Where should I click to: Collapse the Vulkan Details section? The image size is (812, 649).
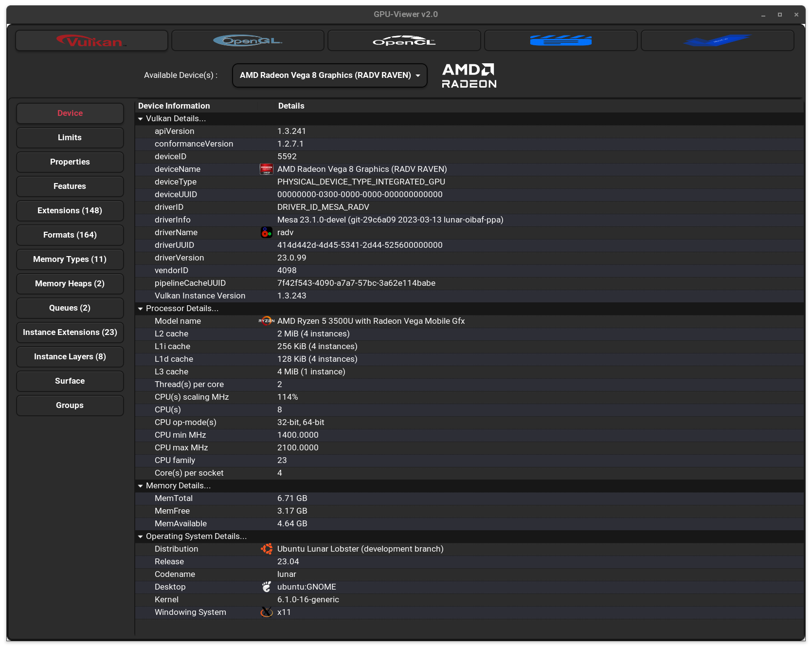(x=141, y=119)
